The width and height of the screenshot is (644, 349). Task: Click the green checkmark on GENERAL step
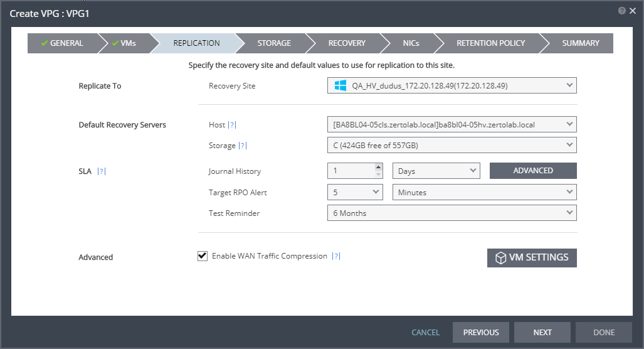pos(45,43)
